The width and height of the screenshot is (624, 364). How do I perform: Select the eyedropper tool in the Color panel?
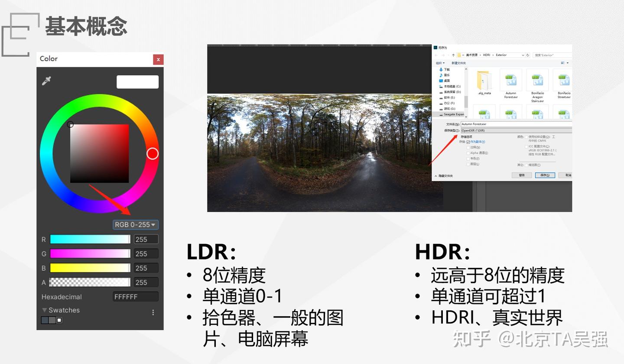pyautogui.click(x=46, y=81)
